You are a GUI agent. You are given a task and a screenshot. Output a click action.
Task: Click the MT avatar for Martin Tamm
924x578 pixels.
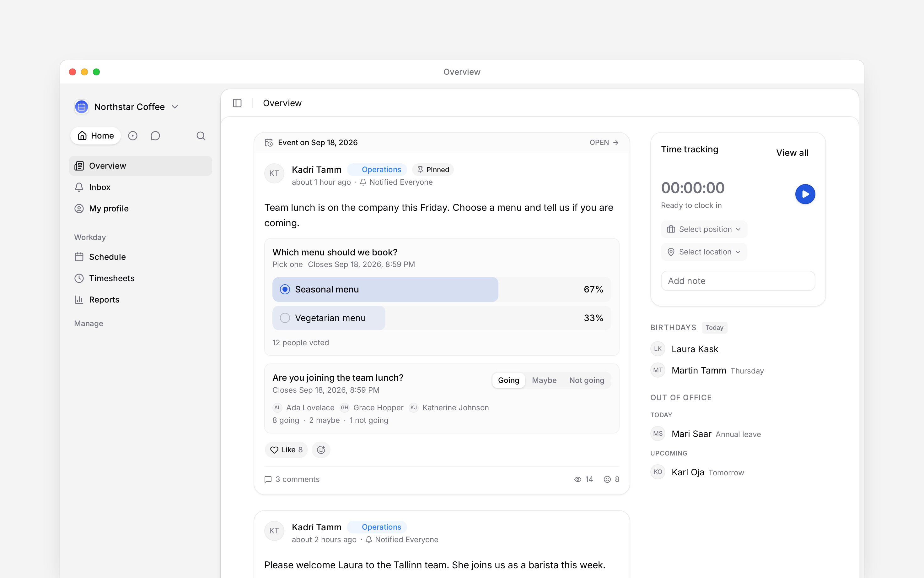click(658, 370)
